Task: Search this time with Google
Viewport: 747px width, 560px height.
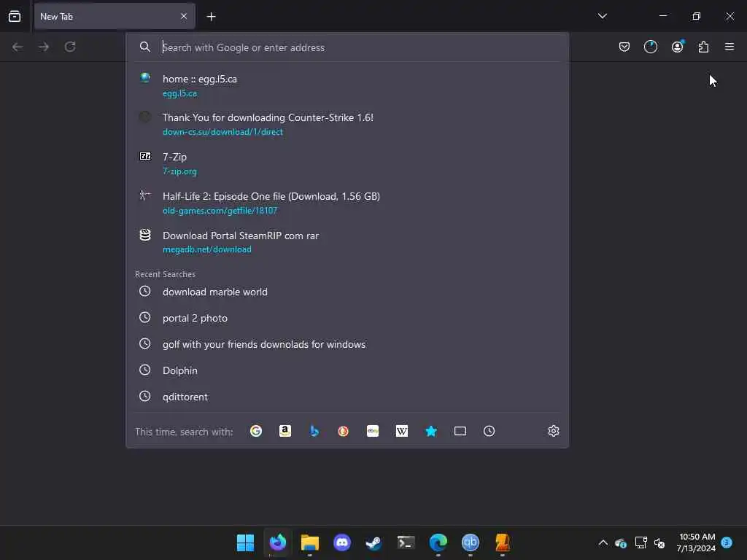Action: (x=256, y=431)
